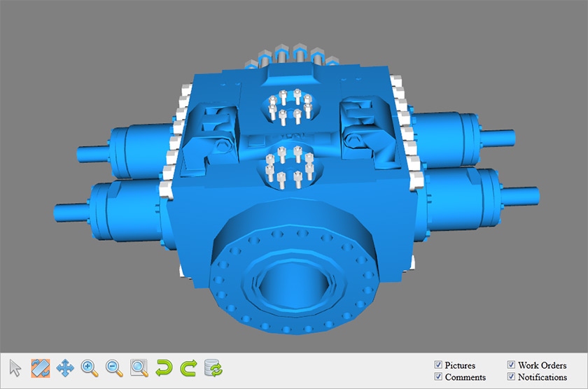The image size is (588, 389).
Task: Uncheck the Pictures checkbox
Action: click(x=438, y=365)
